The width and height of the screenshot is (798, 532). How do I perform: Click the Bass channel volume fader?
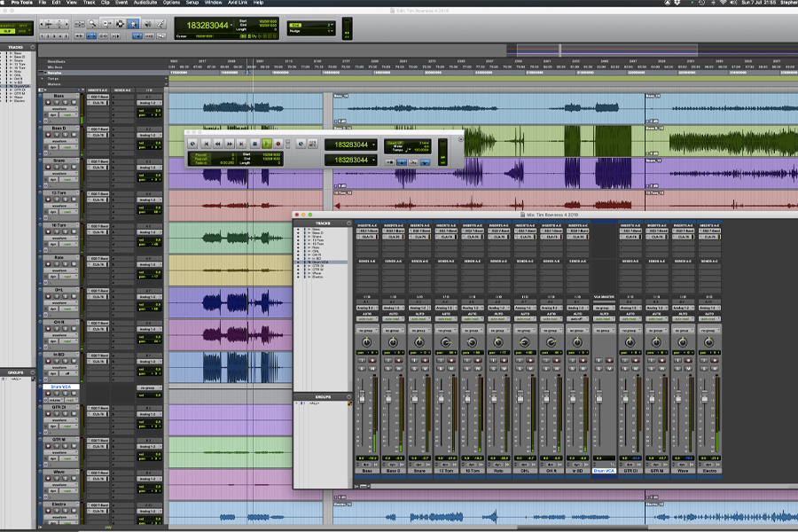(362, 397)
